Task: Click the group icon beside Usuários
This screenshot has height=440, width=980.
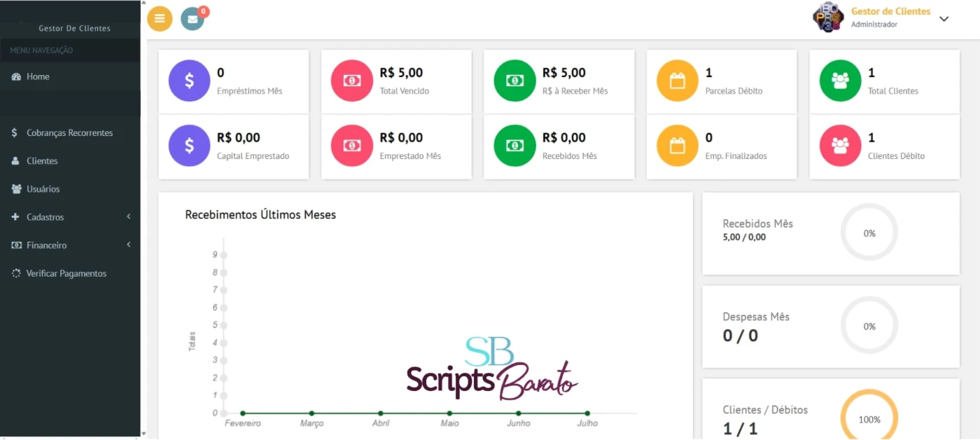Action: (x=16, y=188)
